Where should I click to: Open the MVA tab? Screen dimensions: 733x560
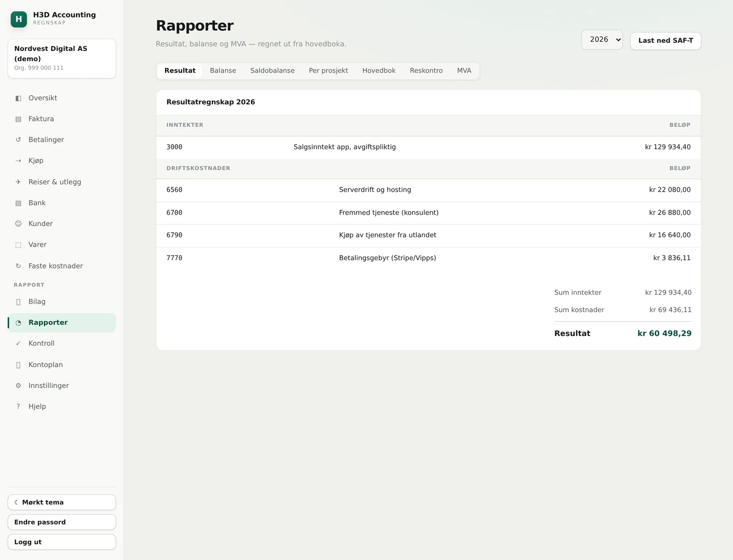(x=464, y=71)
